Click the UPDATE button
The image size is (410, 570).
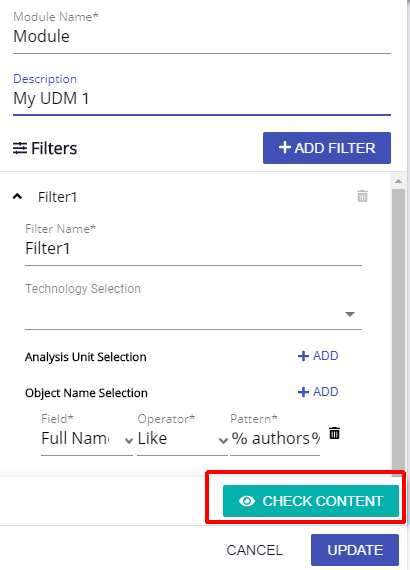point(355,550)
